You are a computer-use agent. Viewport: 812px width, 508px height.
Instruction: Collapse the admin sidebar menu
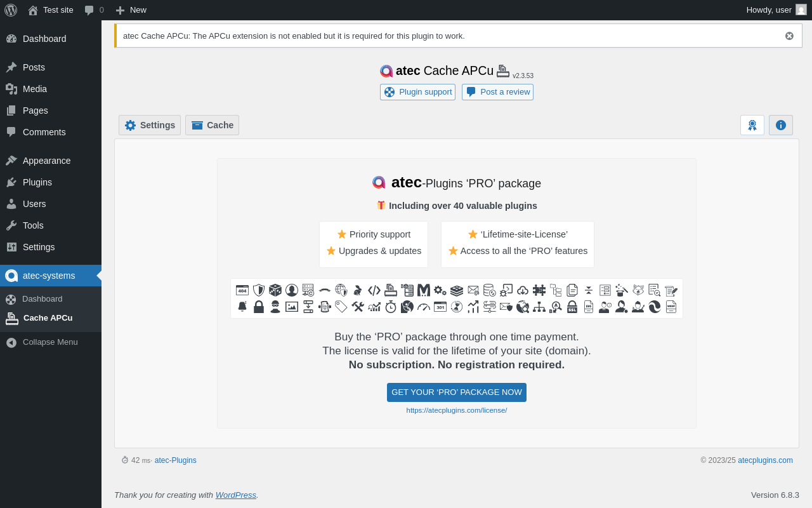click(51, 342)
